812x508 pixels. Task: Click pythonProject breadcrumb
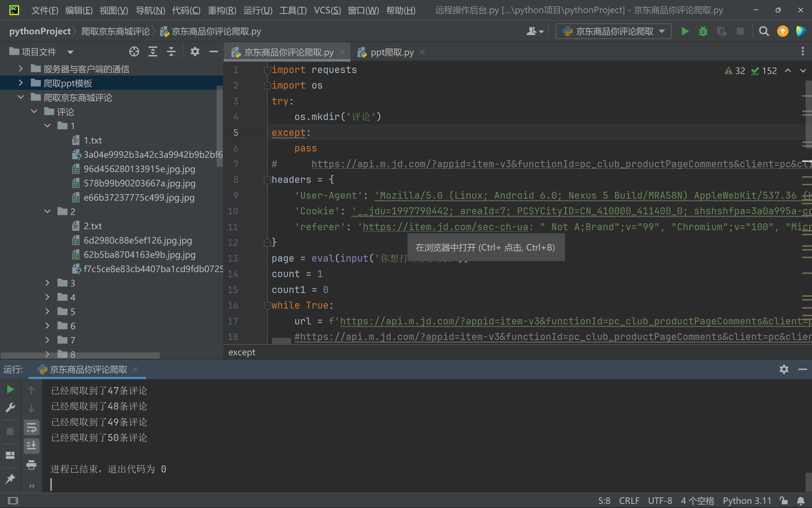tap(40, 31)
